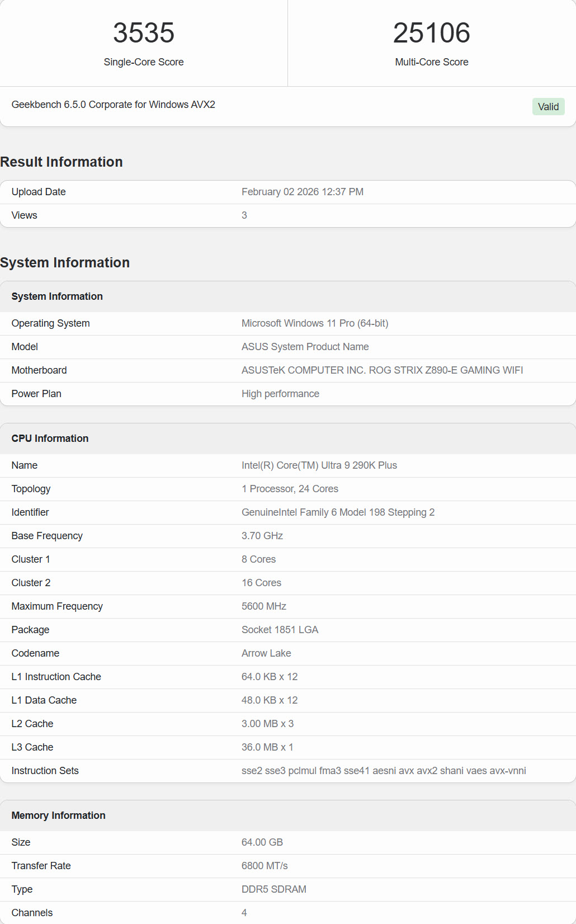Click the Result Information heading
576x924 pixels.
pos(62,162)
